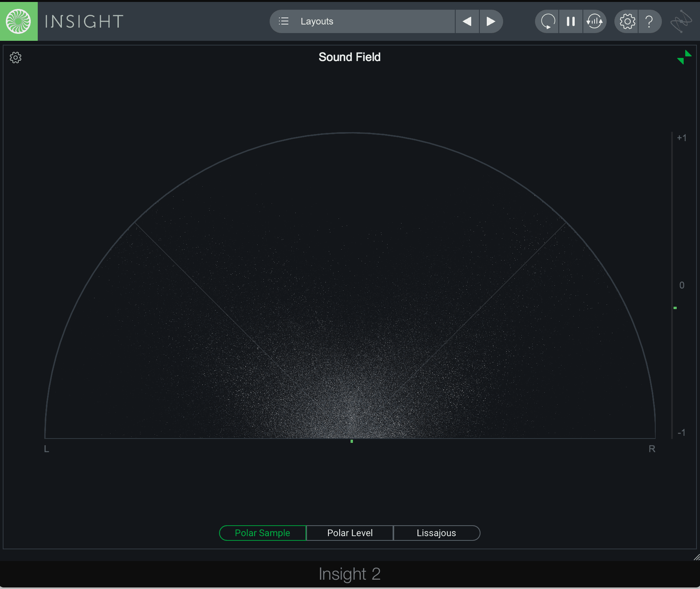Click the green correlation meter indicator
The height and width of the screenshot is (589, 700).
coord(675,308)
